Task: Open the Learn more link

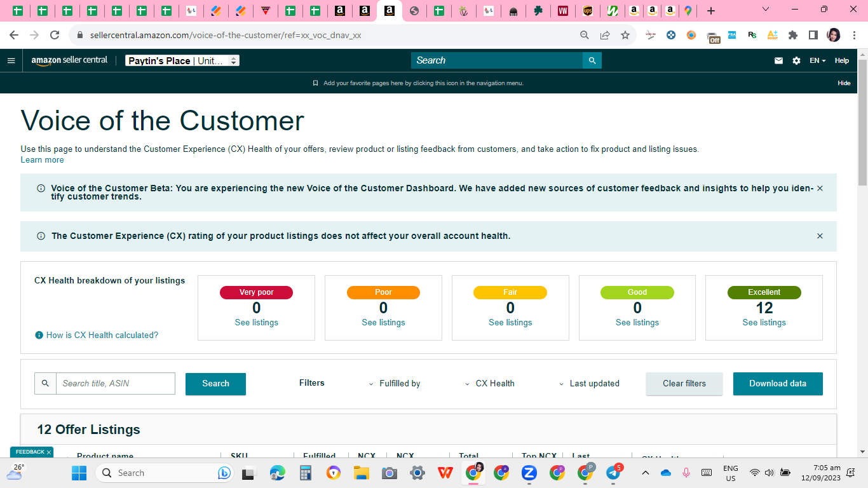Action: coord(42,160)
